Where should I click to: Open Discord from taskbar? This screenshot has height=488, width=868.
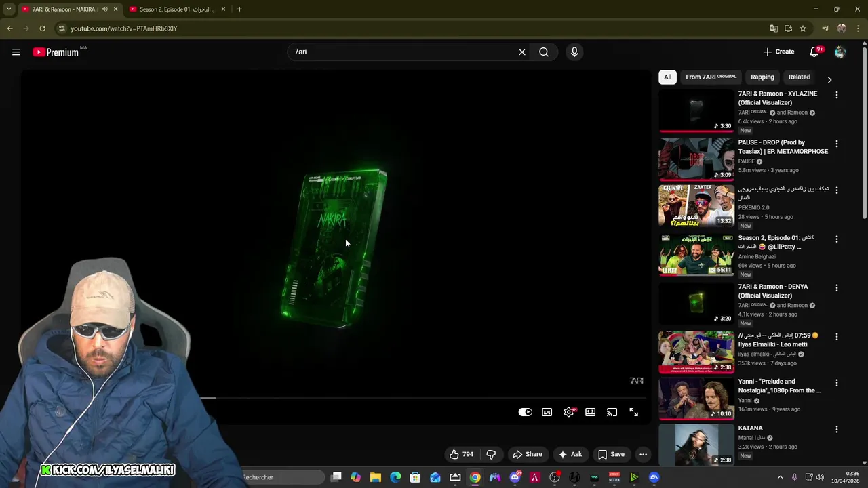click(515, 478)
